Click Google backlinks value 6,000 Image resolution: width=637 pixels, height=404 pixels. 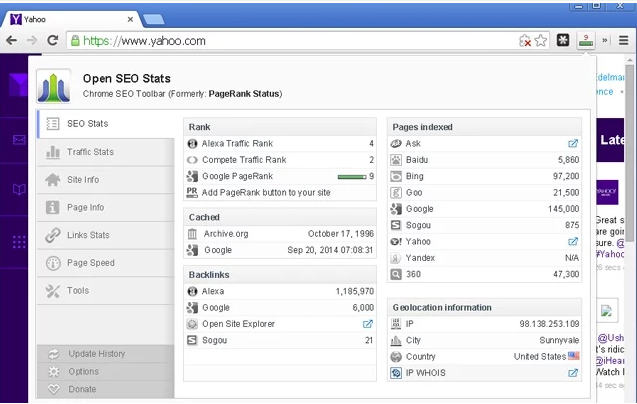tap(363, 308)
